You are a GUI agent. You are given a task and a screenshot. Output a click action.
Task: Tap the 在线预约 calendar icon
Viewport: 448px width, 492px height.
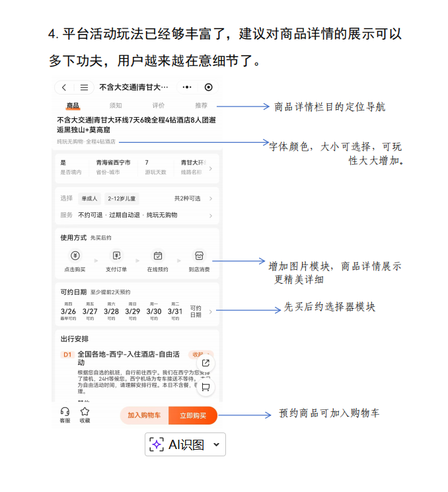click(x=158, y=256)
